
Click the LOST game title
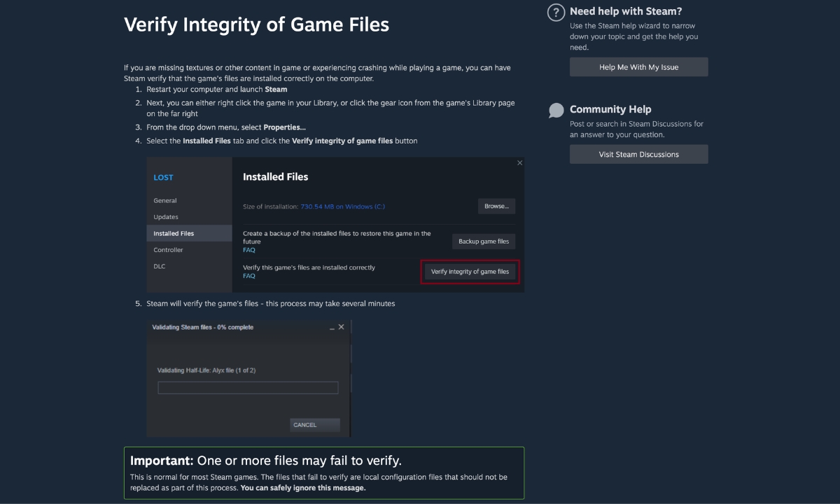coord(163,178)
